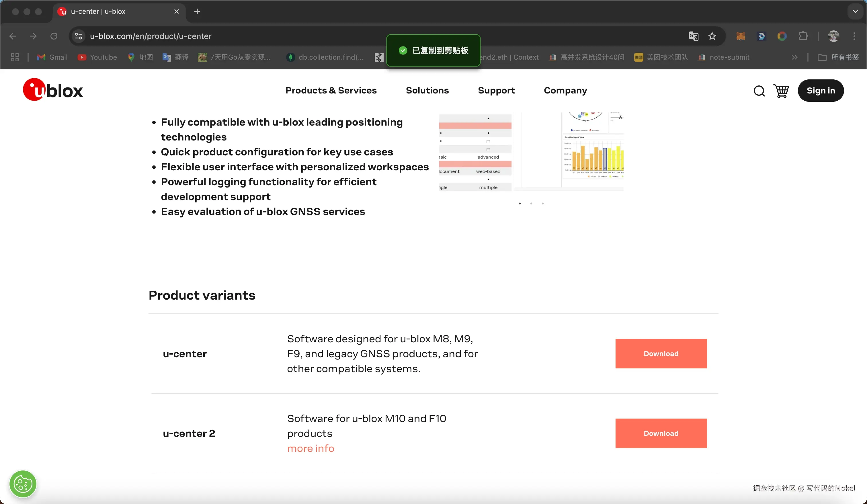Screen dimensions: 867x504
Task: Select the second carousel dot
Action: (x=531, y=204)
